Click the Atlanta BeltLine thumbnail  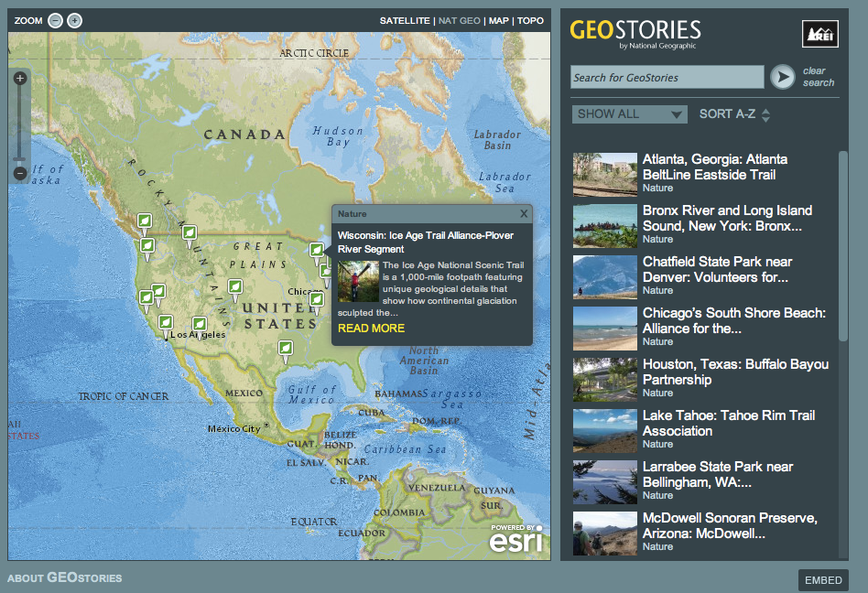point(605,175)
